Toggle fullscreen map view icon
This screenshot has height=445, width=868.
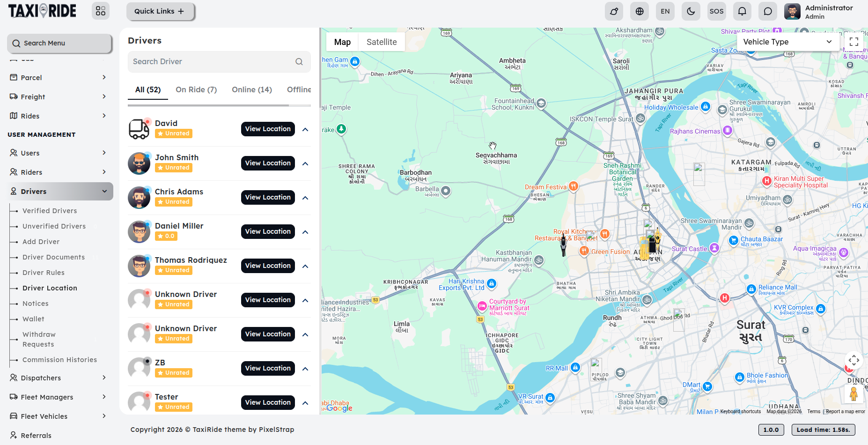tap(854, 42)
